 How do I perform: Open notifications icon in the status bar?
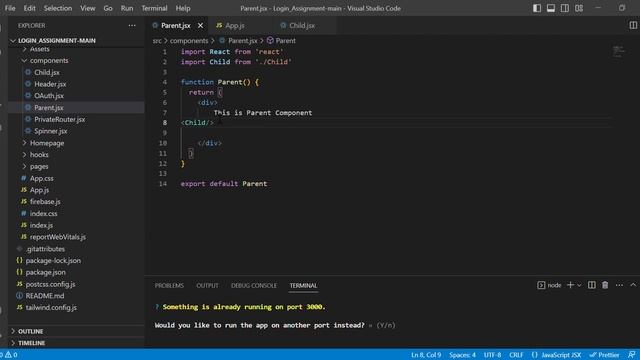point(631,355)
